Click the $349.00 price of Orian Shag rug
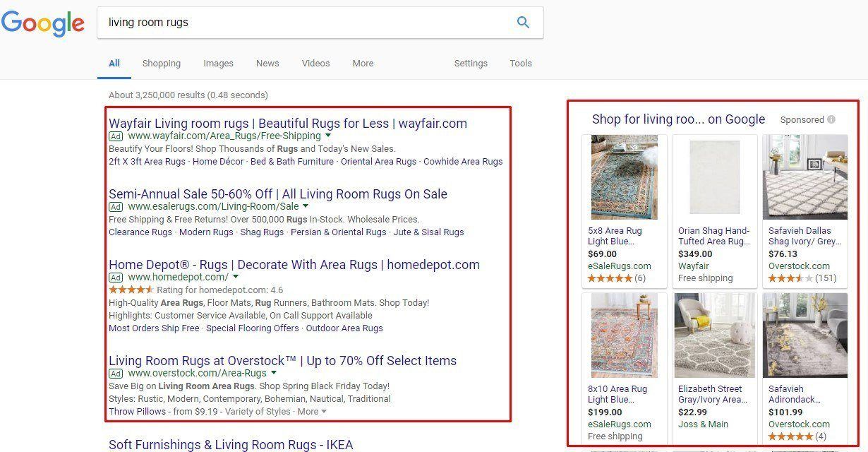The height and width of the screenshot is (452, 868). (x=695, y=254)
